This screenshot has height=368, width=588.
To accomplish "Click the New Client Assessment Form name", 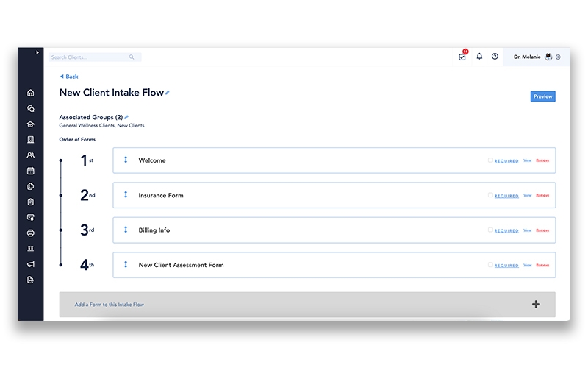I will pyautogui.click(x=181, y=265).
